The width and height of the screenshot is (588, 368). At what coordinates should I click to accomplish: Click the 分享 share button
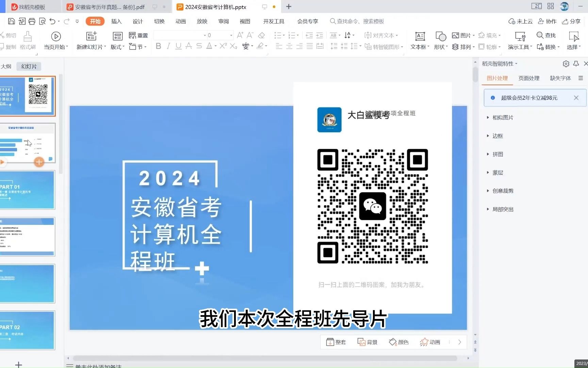coord(571,21)
